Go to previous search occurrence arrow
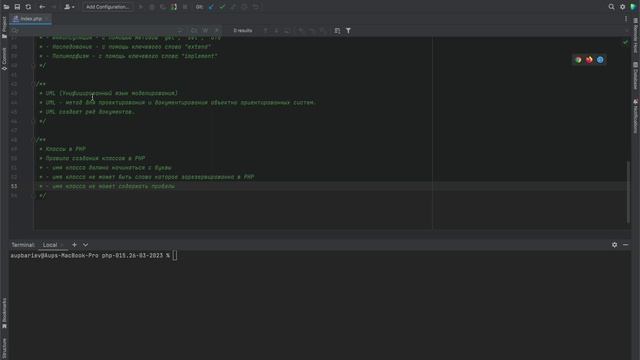The image size is (640, 360). [x=265, y=31]
